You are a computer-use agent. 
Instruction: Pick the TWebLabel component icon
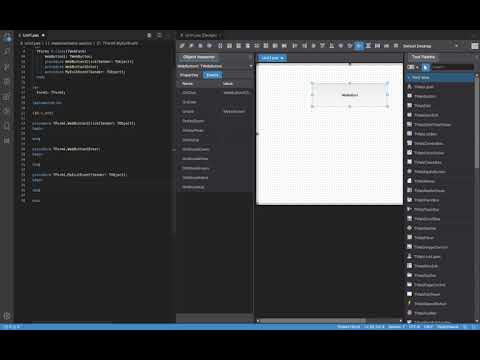[x=410, y=87]
